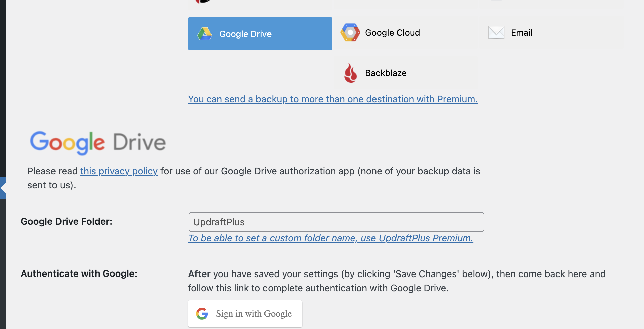
Task: Click the sidebar collapse arrow marker
Action: (3, 188)
